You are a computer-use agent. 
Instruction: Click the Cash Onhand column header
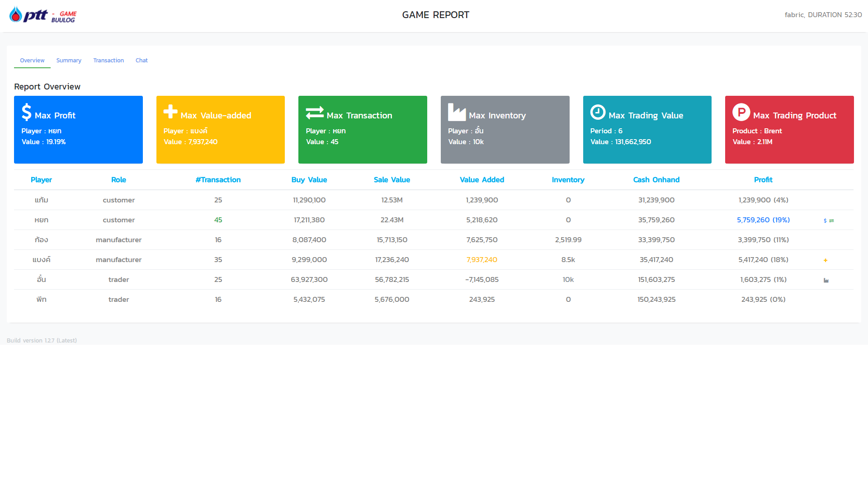click(656, 180)
